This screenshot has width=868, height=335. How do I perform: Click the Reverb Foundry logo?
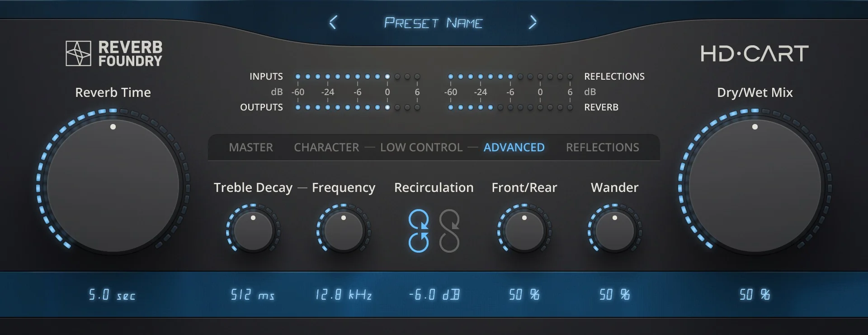click(114, 53)
